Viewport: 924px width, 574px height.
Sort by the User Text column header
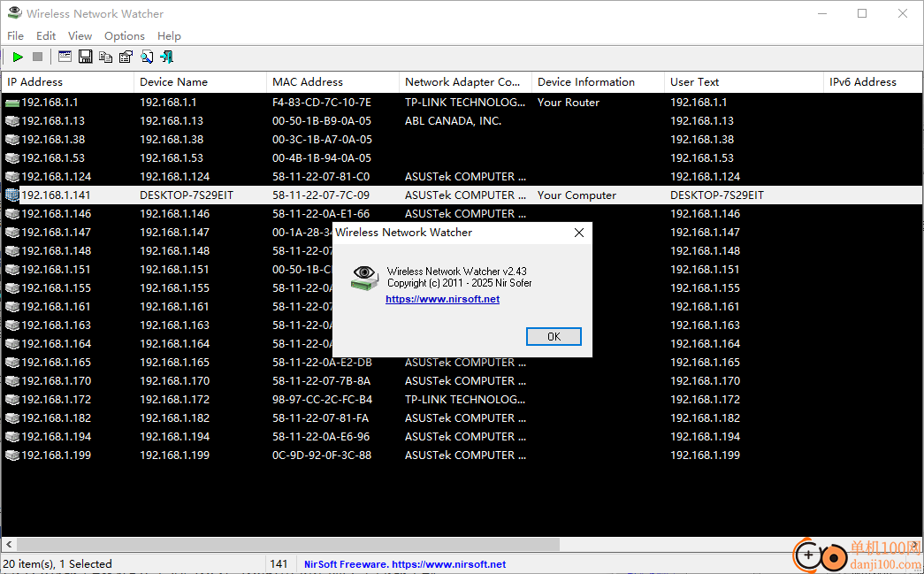744,82
